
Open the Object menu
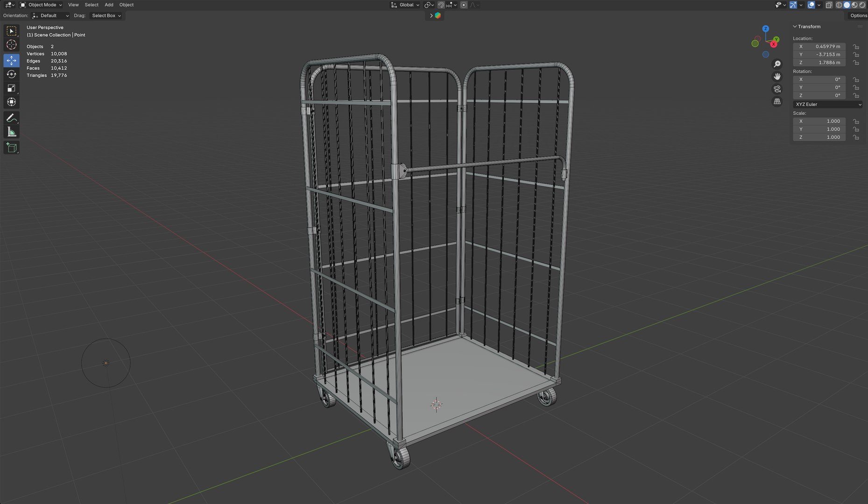[127, 5]
